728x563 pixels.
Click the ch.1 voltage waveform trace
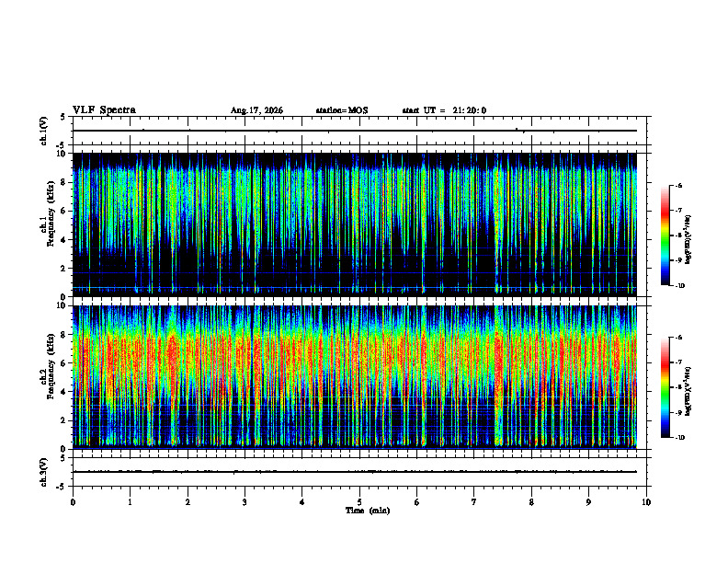355,131
